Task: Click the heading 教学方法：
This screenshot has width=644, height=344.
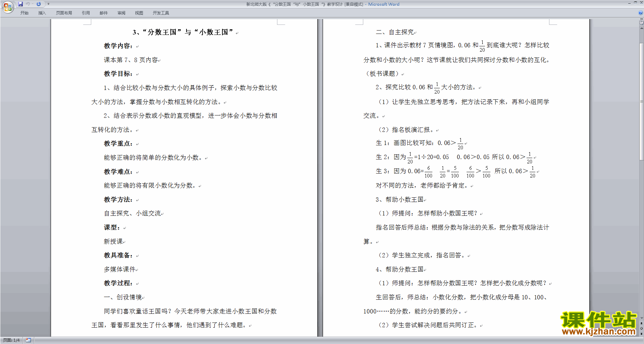Action: click(x=118, y=200)
